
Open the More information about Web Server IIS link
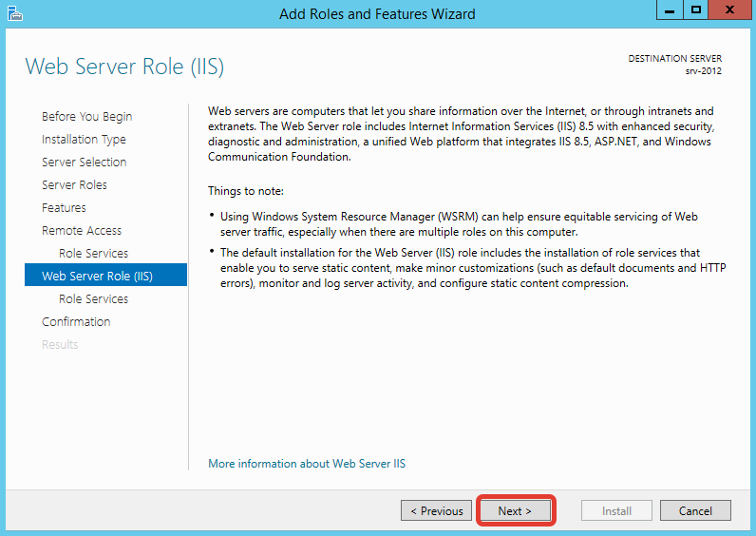coord(307,464)
